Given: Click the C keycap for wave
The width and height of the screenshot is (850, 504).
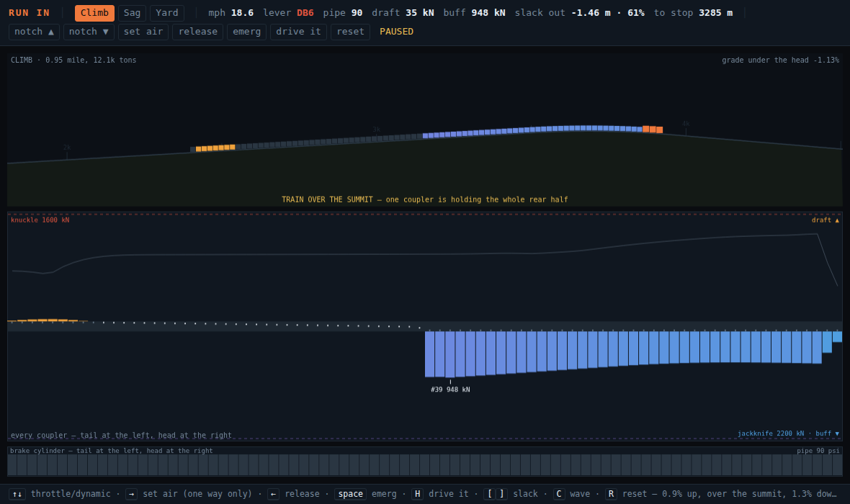Looking at the screenshot, I should 559,494.
